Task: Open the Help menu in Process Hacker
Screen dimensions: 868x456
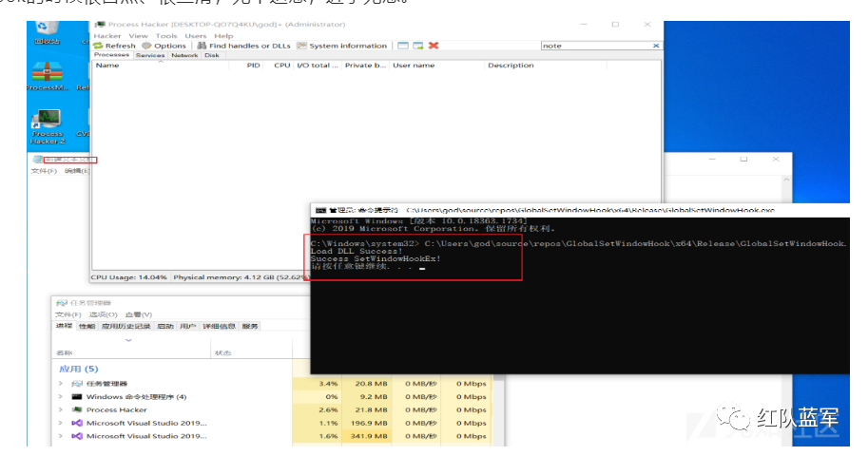Action: click(x=223, y=36)
